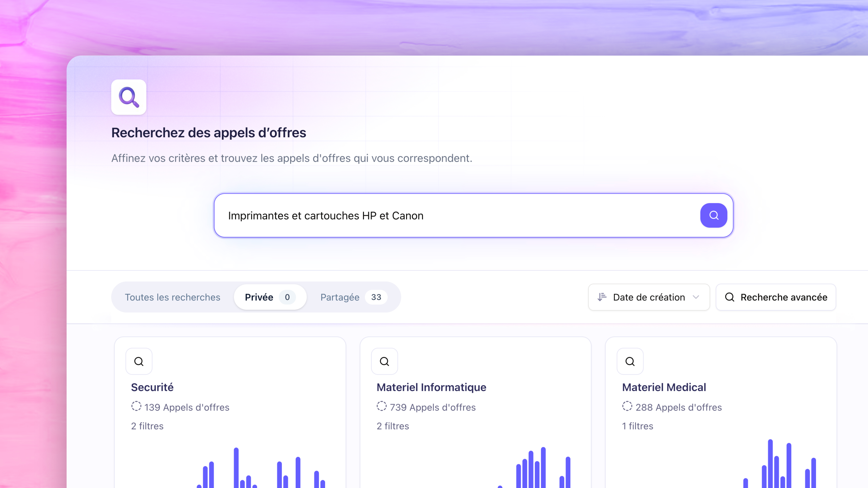Select the Privée tab
This screenshot has height=488, width=868.
[x=270, y=297]
